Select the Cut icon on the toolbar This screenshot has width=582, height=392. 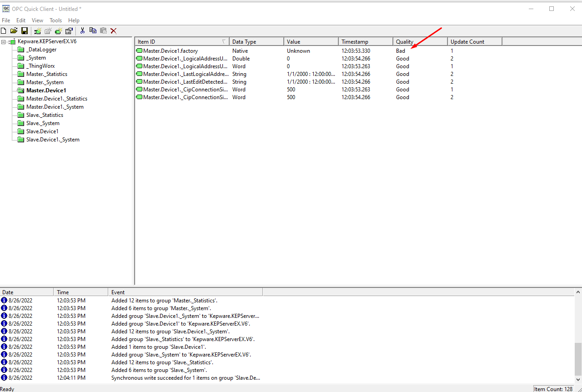tap(82, 30)
